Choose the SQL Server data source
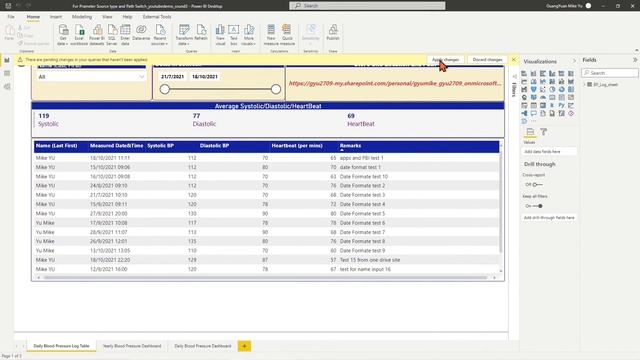 point(112,34)
